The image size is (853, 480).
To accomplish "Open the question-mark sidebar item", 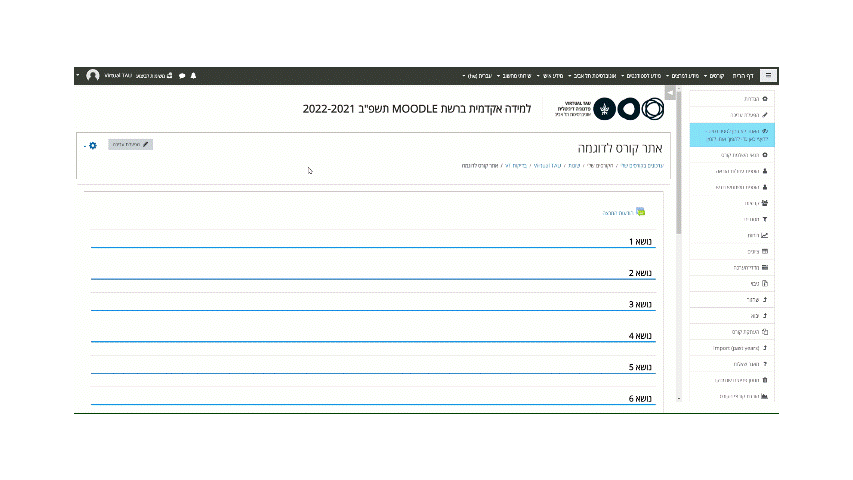I will [732, 364].
